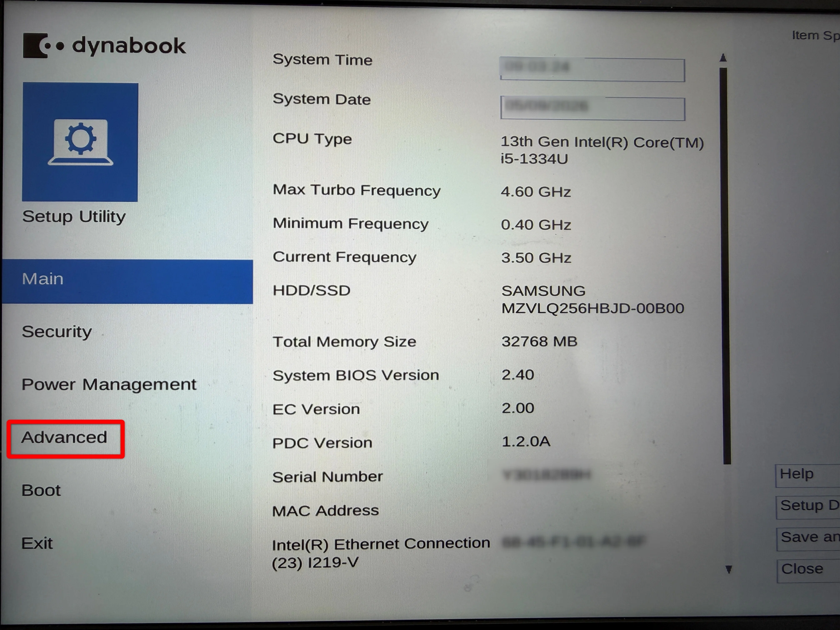Click the 1.2.0A PDC version value
Screen dimensions: 840x630
click(x=526, y=442)
